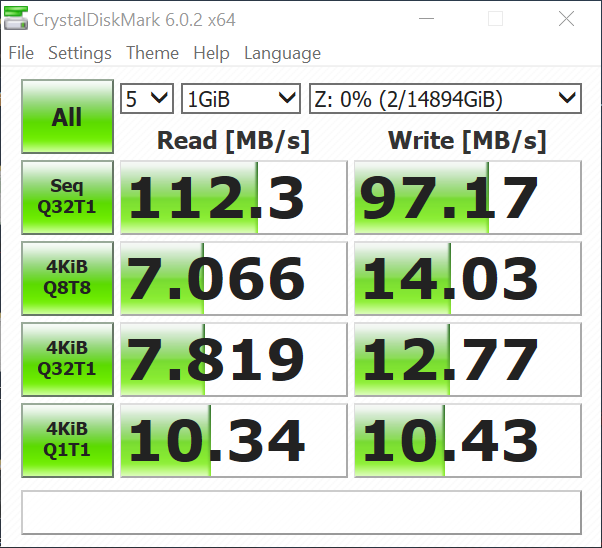Run all benchmarks with the All button
The image size is (602, 548).
(67, 116)
